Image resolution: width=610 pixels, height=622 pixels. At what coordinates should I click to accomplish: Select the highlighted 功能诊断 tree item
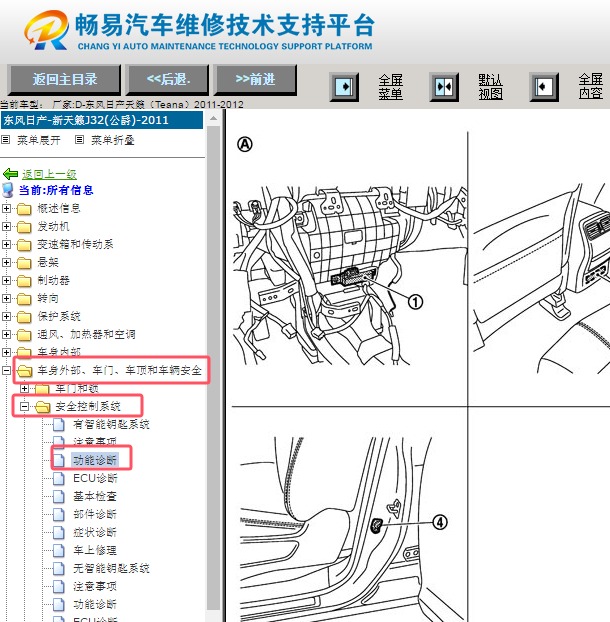tap(95, 460)
